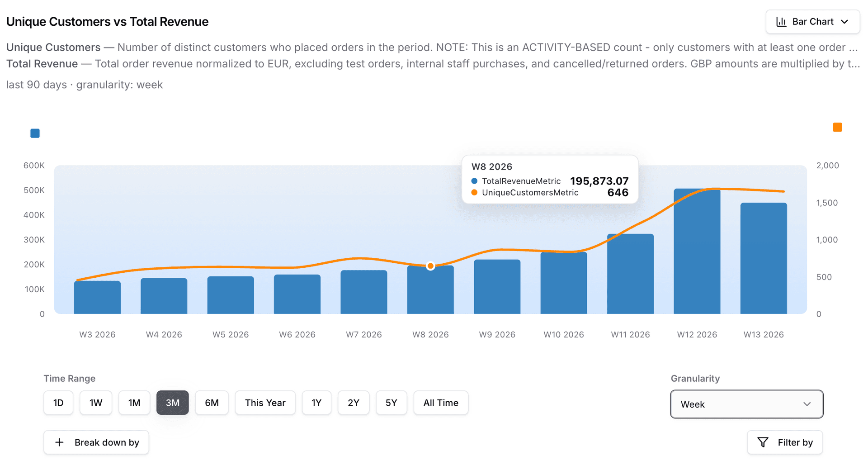Select the 1W time range

(96, 403)
